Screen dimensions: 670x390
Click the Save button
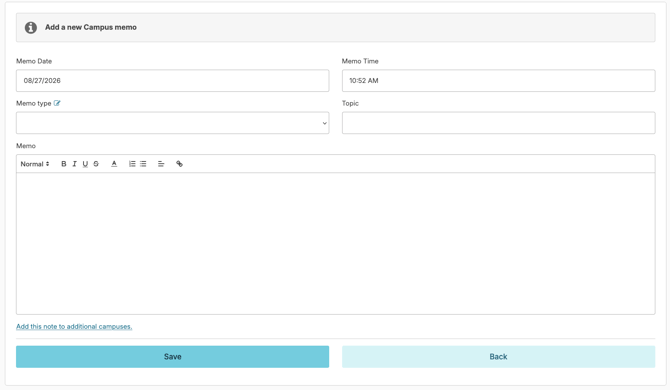coord(173,357)
